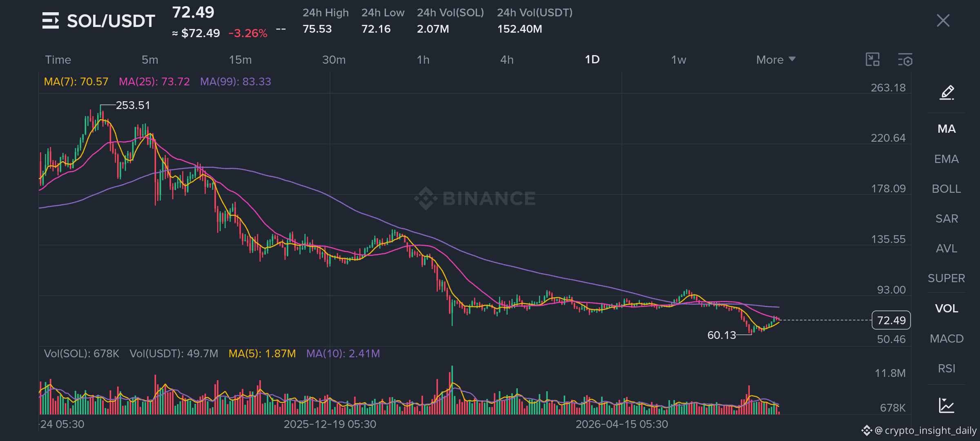Toggle the EMA indicator
Image resolution: width=980 pixels, height=441 pixels.
(947, 159)
